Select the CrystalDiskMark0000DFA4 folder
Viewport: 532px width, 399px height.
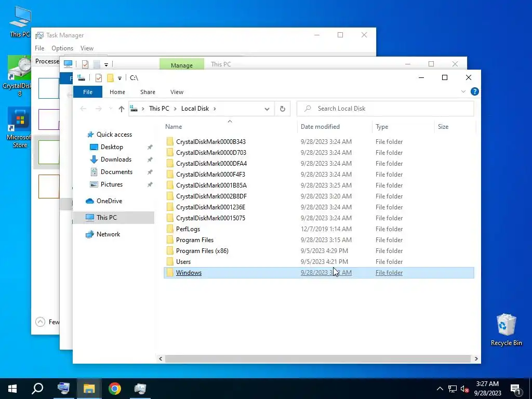click(x=211, y=164)
